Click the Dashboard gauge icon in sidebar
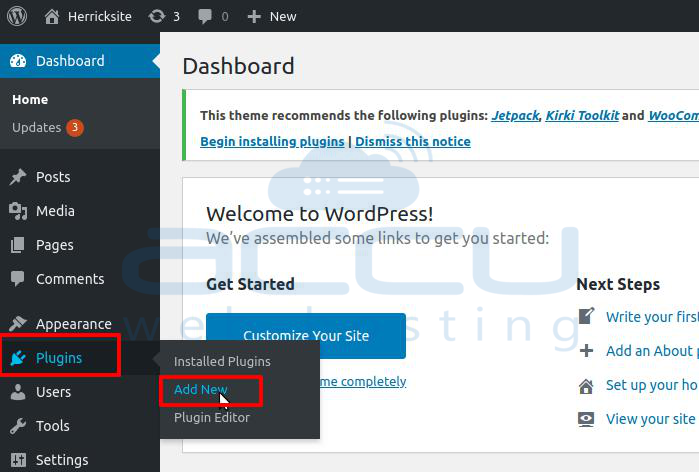The image size is (699, 472). pyautogui.click(x=18, y=61)
